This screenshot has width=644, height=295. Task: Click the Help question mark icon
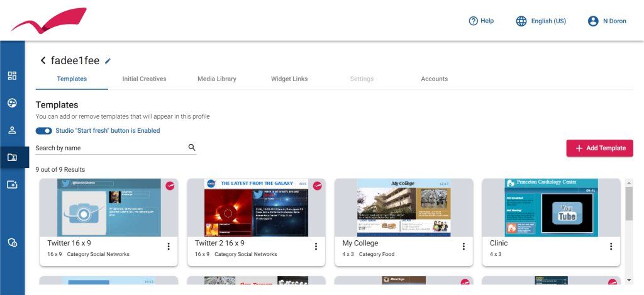474,21
